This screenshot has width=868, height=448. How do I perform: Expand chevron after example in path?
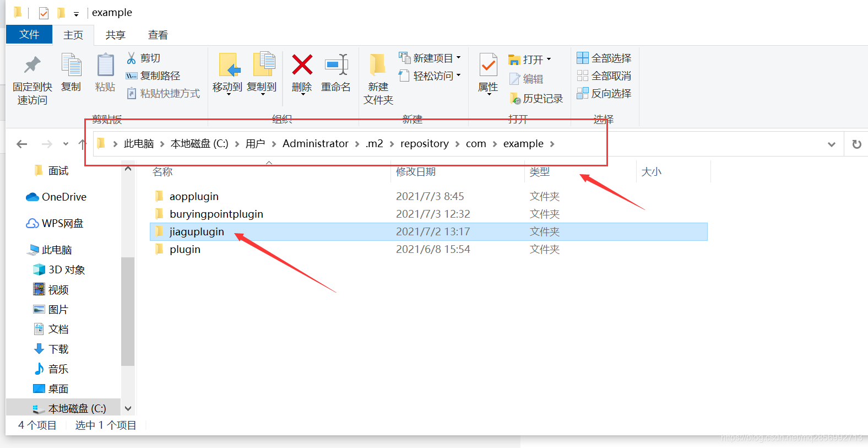pos(552,144)
